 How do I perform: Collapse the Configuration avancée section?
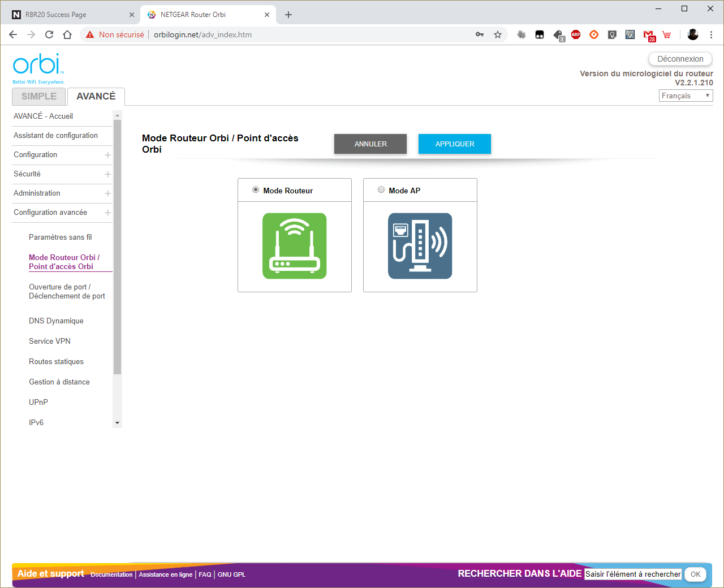tap(107, 213)
